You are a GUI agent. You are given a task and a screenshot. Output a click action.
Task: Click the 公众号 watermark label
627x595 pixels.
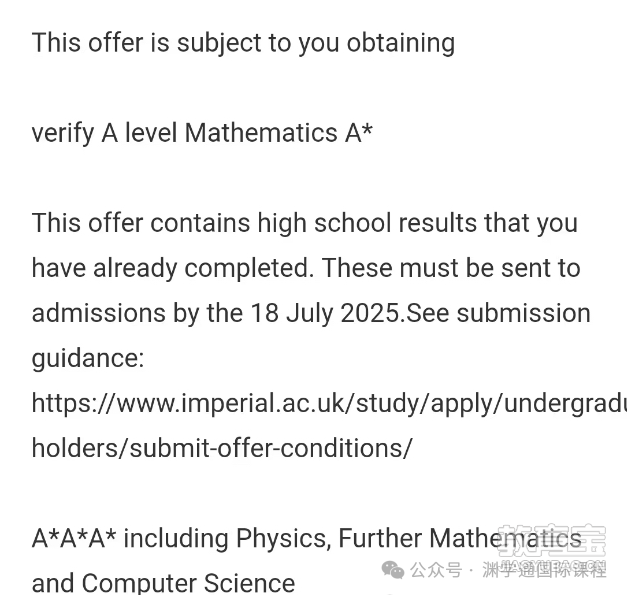click(435, 570)
